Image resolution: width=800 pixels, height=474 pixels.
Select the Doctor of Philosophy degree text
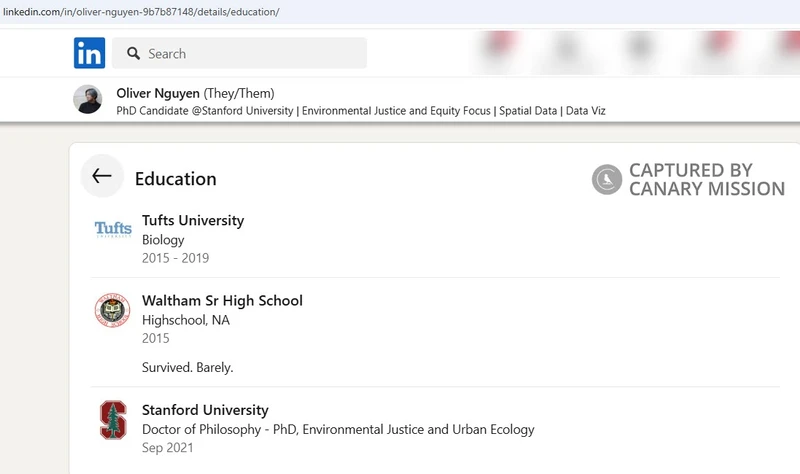338,430
